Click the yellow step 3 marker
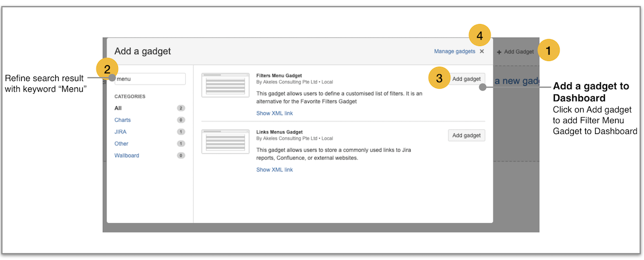The width and height of the screenshot is (644, 260). pos(439,79)
